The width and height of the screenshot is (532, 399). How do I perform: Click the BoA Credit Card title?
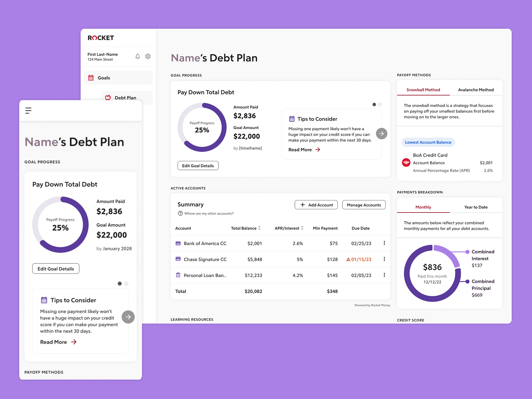pyautogui.click(x=430, y=155)
